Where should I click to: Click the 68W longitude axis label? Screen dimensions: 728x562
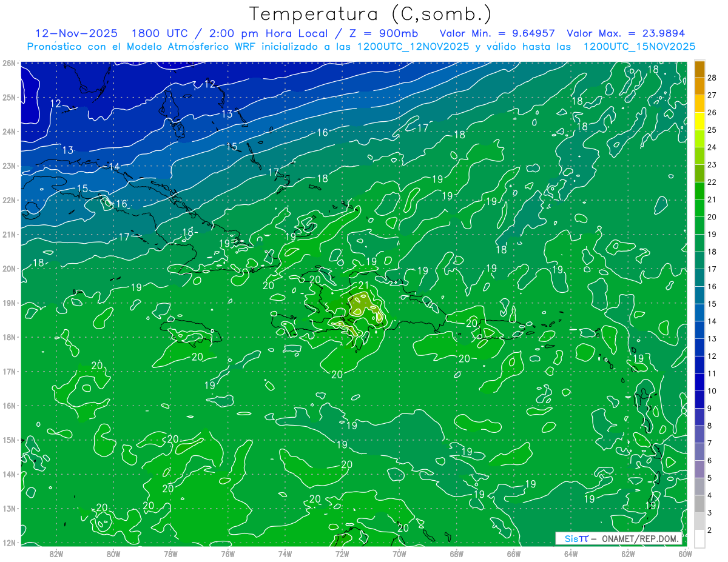point(456,554)
